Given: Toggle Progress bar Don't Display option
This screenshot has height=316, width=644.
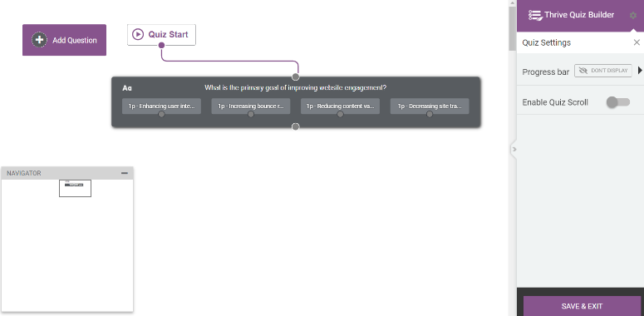Looking at the screenshot, I should pos(603,71).
